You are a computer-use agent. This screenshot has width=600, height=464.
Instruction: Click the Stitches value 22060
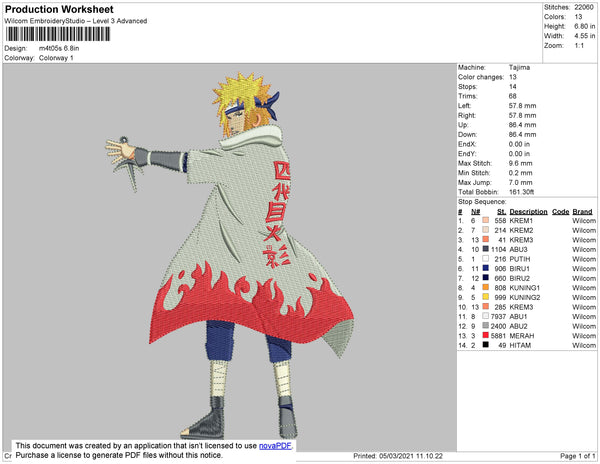584,7
